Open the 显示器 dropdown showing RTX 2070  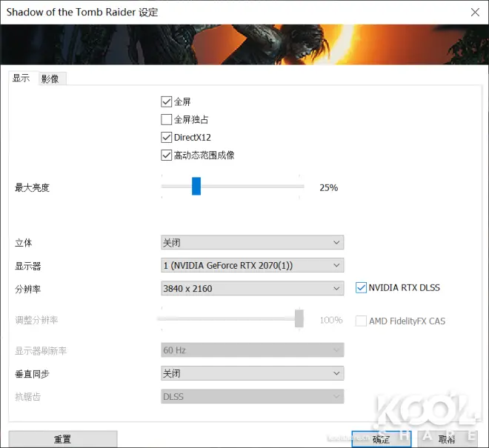(x=253, y=265)
